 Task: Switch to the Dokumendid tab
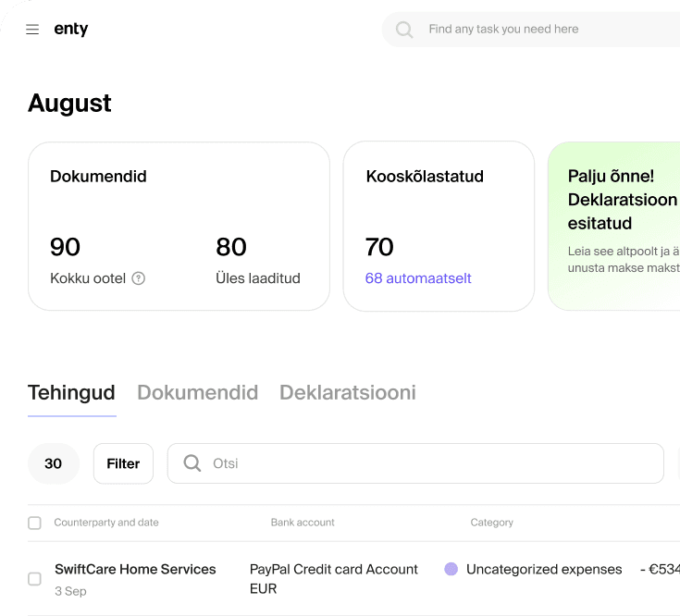198,393
